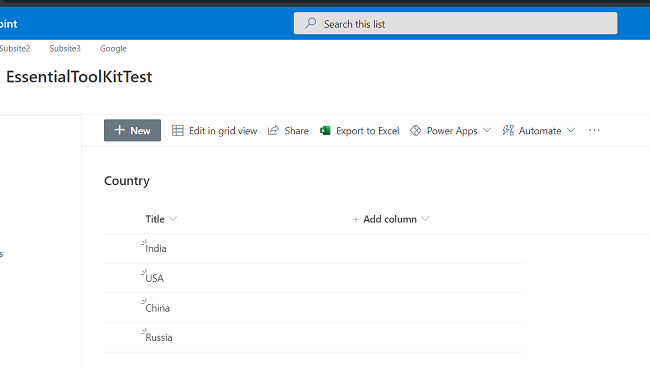Viewport: 650px width, 369px height.
Task: Open the Russia list item
Action: [159, 337]
